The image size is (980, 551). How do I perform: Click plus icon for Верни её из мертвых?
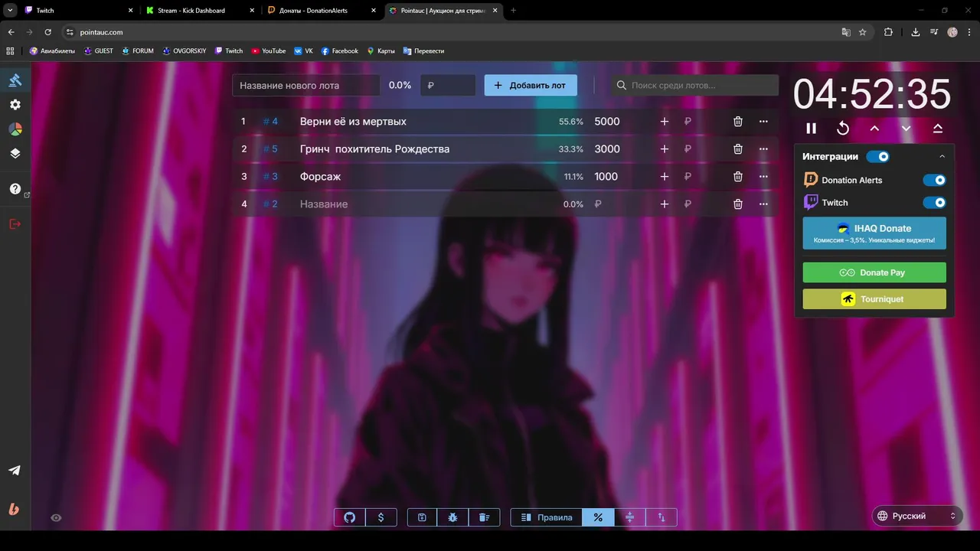coord(665,122)
